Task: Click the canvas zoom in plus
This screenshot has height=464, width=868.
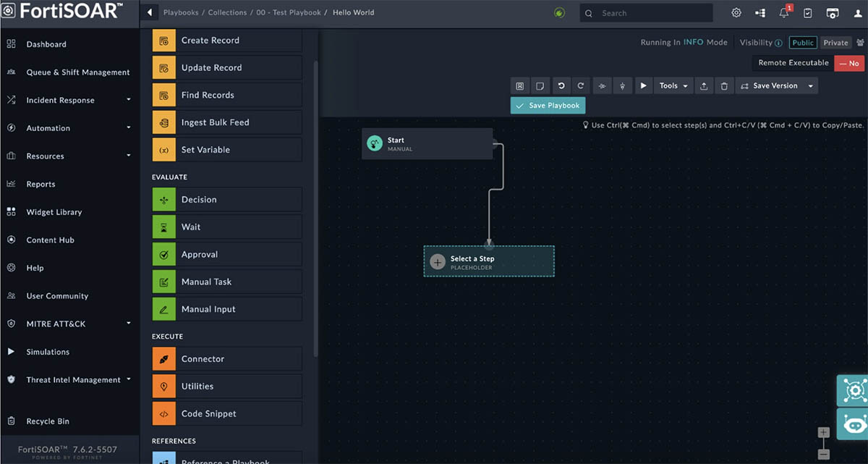Action: [x=823, y=433]
